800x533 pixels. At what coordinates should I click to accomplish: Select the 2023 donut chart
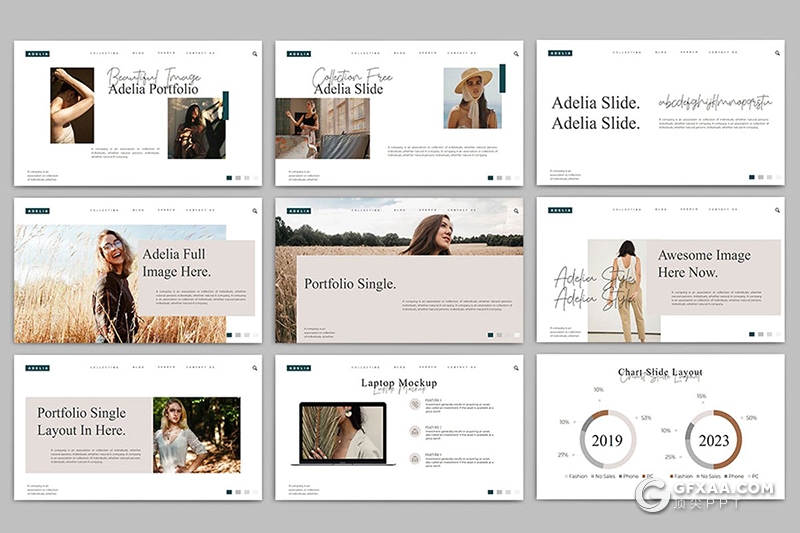pos(713,439)
